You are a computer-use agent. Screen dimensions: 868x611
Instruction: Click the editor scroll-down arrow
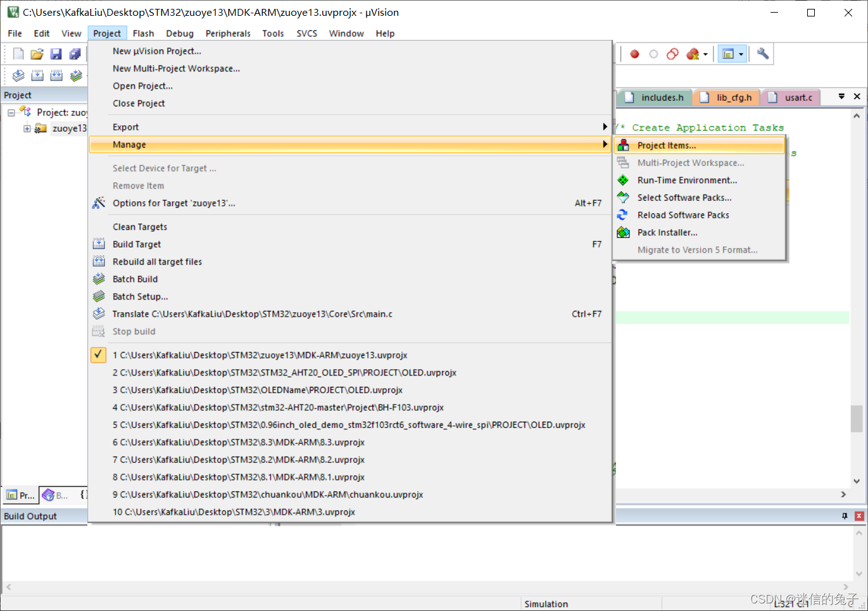tap(857, 481)
